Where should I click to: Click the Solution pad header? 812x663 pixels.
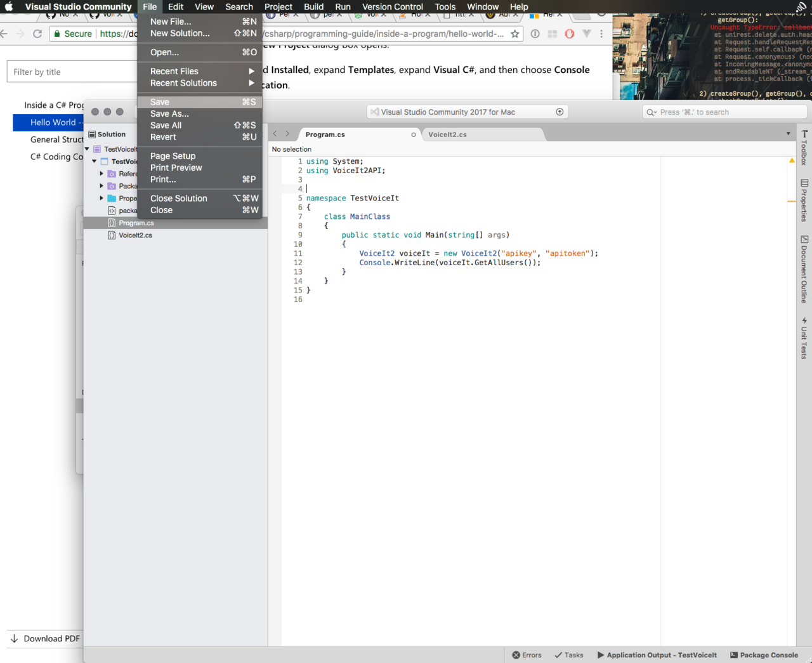click(x=108, y=135)
